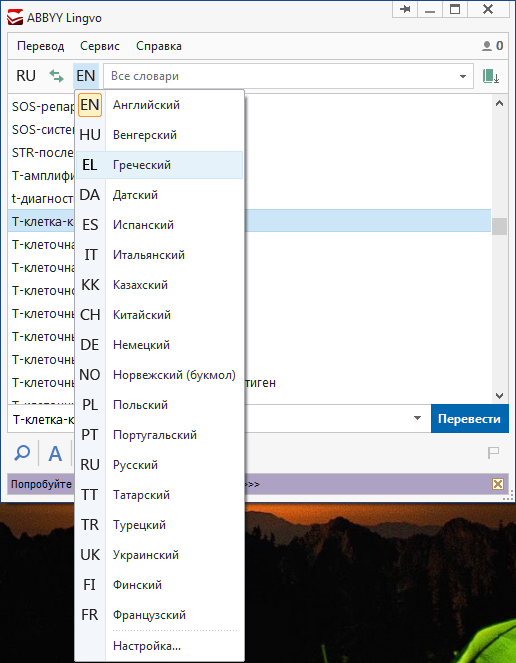Toggle the EN target language selector
This screenshot has height=663, width=516.
86,76
